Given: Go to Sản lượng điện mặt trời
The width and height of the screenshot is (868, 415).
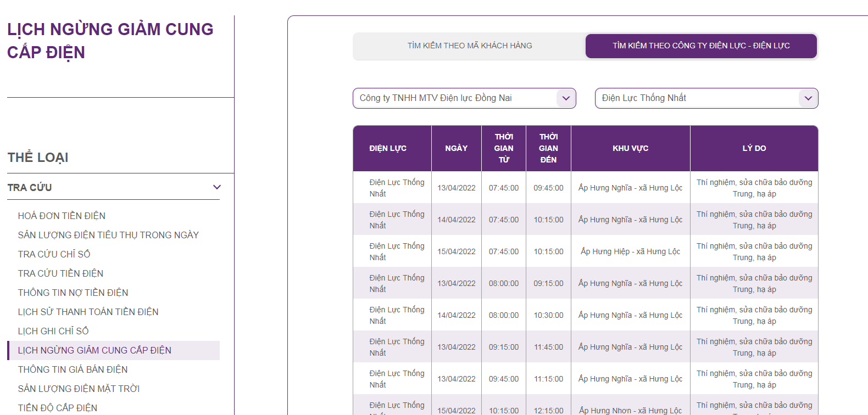Looking at the screenshot, I should click(x=79, y=389).
